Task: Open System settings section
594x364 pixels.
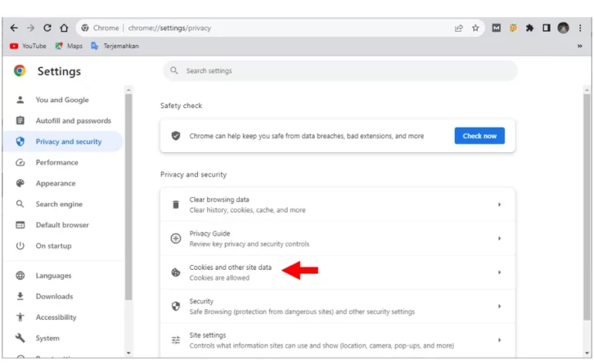Action: coord(63,338)
